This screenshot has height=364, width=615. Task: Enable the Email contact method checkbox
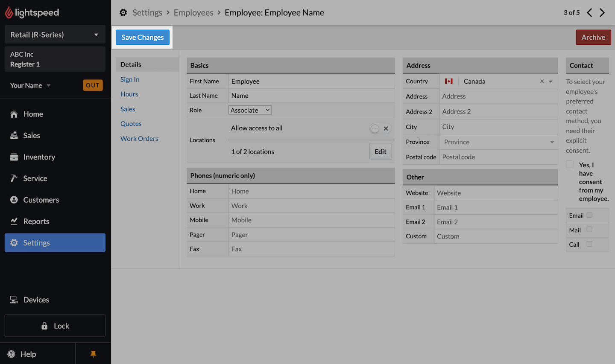coord(589,215)
